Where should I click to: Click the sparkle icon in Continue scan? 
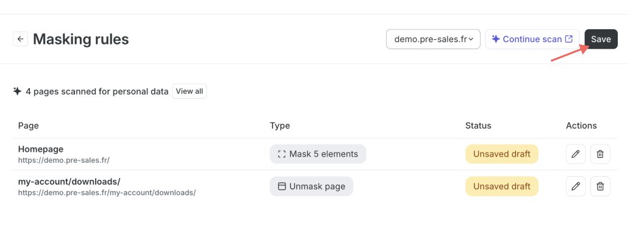(496, 39)
